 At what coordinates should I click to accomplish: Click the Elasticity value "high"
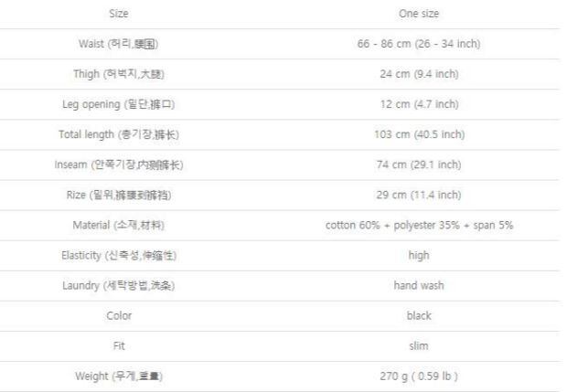pyautogui.click(x=419, y=255)
